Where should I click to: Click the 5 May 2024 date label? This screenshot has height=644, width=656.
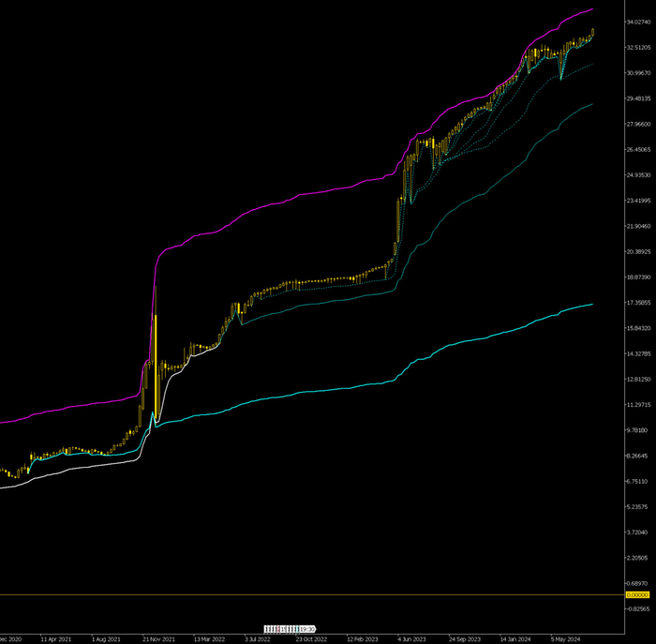(565, 639)
